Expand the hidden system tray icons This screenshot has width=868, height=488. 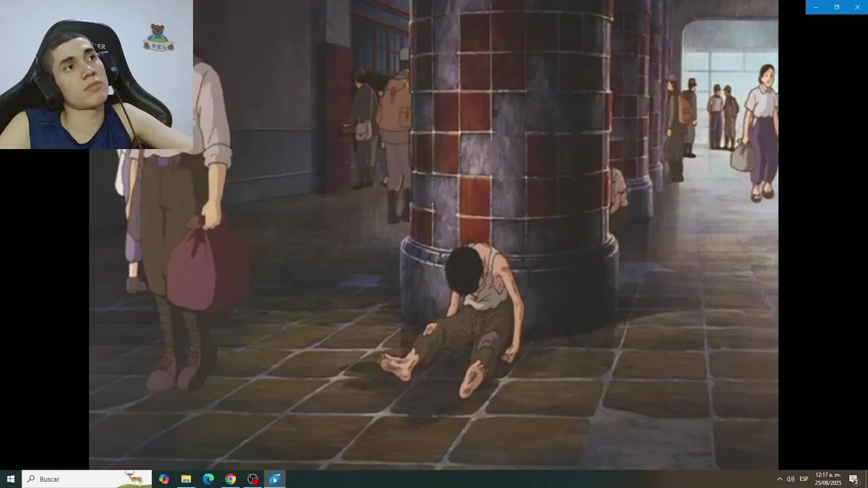(779, 479)
